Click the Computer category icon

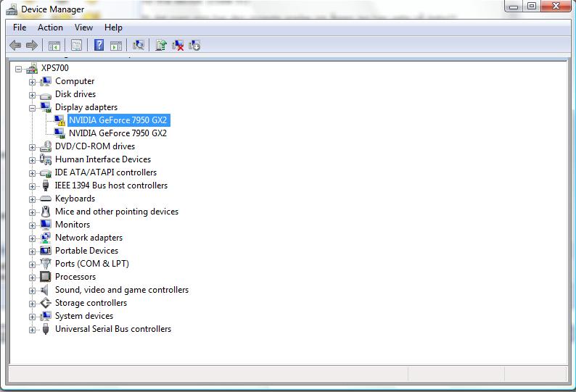[46, 81]
